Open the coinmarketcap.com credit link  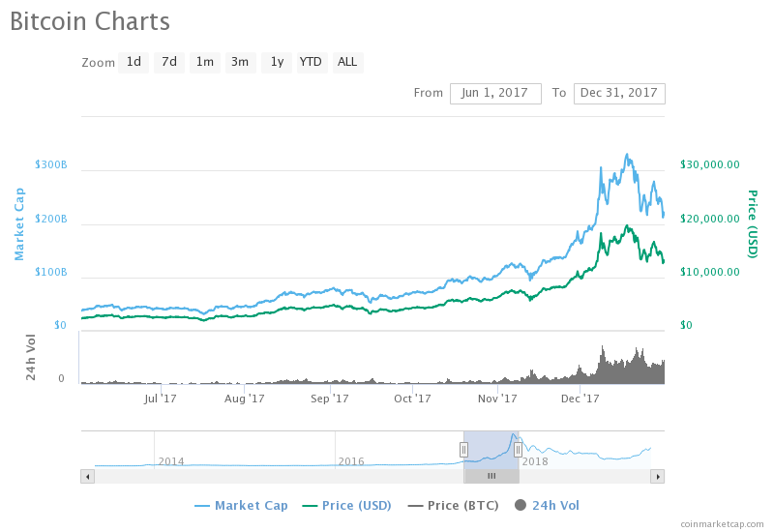pos(722,523)
